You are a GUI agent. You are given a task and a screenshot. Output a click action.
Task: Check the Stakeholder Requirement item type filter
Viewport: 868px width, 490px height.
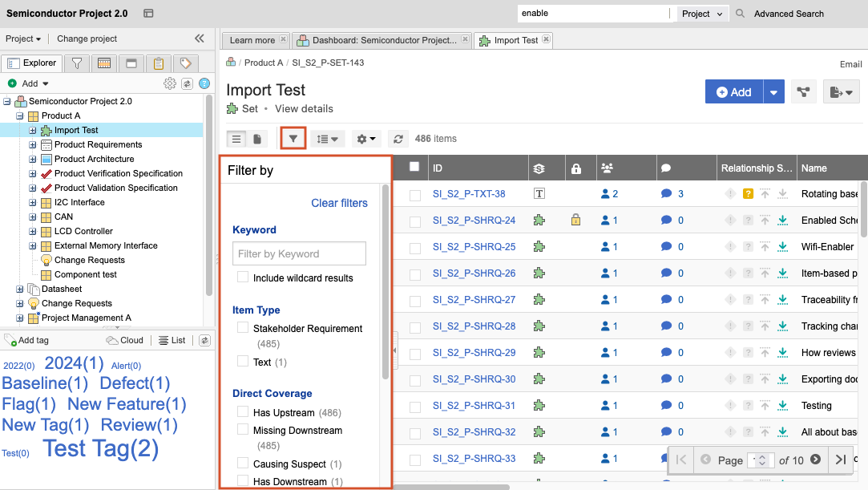tap(243, 327)
